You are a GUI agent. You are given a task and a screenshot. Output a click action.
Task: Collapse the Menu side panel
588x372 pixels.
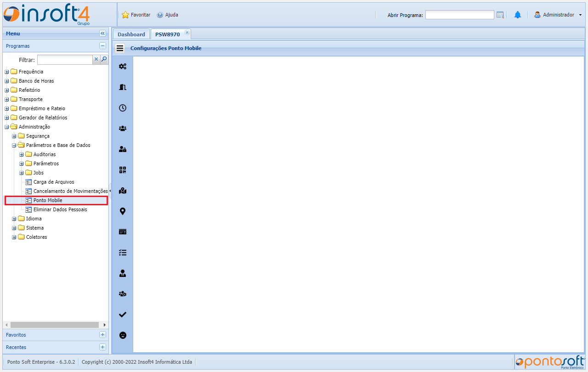click(102, 34)
